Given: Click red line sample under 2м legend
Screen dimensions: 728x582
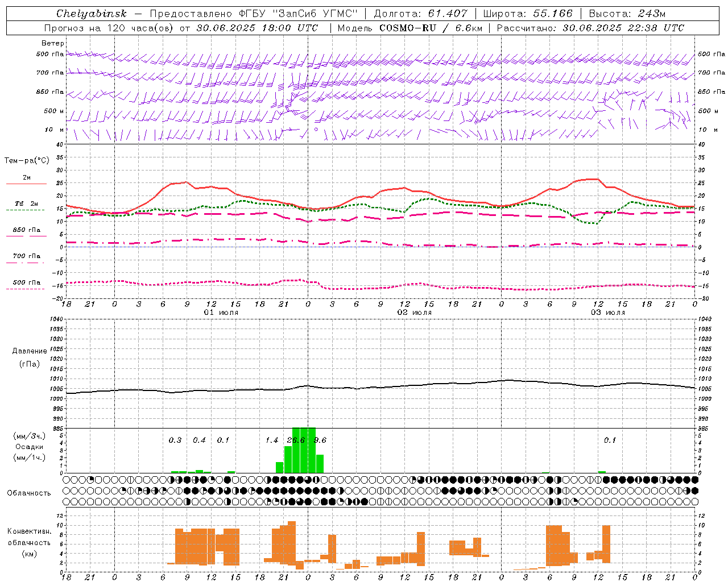Looking at the screenshot, I should [x=26, y=184].
